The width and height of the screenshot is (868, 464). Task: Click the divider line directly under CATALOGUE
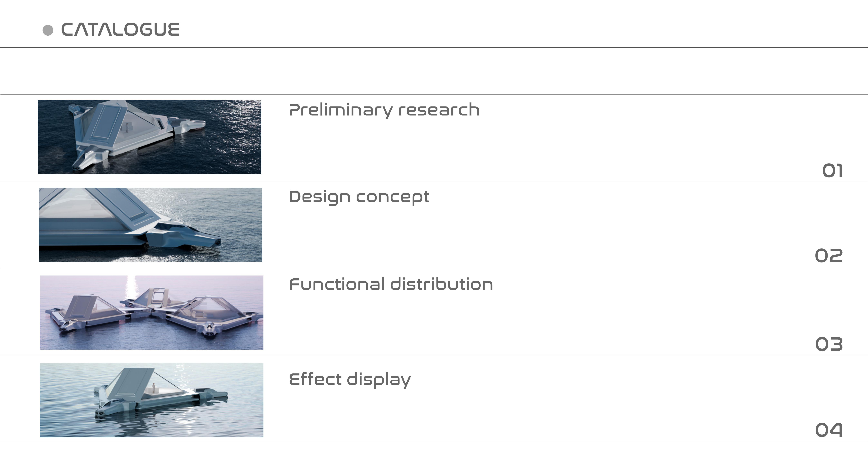coord(434,48)
